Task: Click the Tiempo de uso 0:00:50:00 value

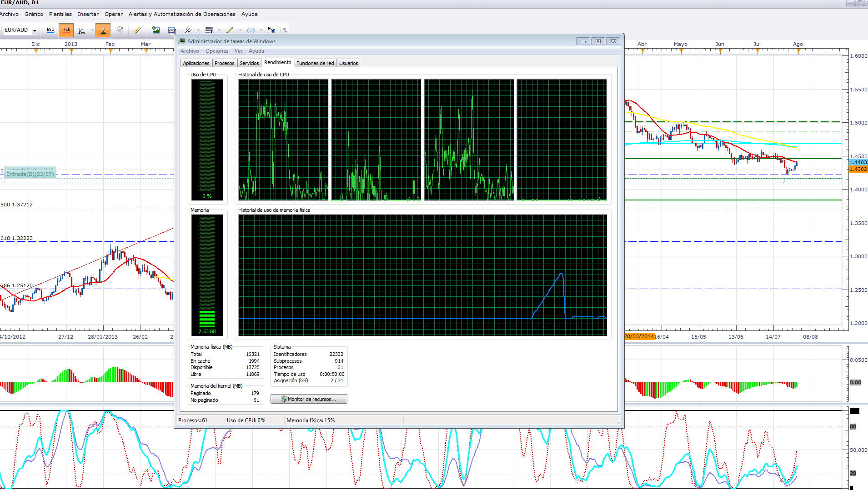Action: [332, 374]
